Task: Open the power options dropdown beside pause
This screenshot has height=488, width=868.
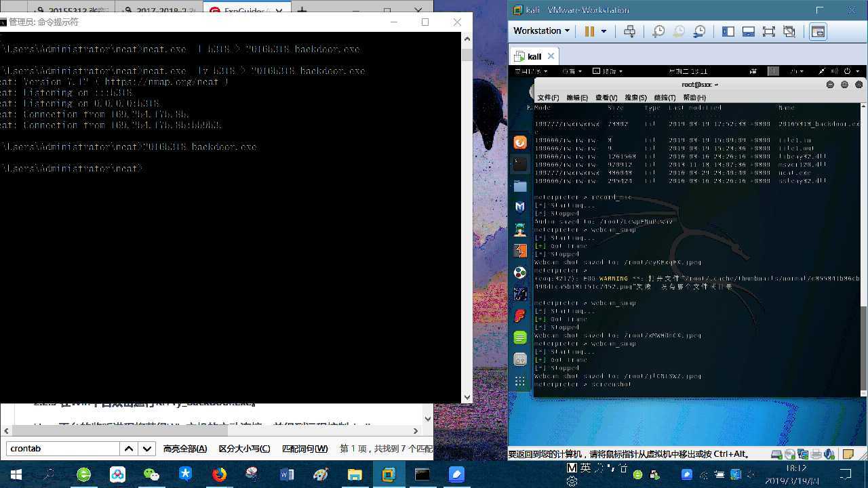Action: coord(604,31)
